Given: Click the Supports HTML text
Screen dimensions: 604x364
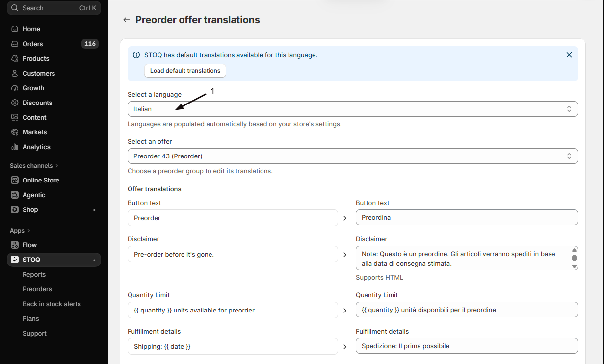Looking at the screenshot, I should pyautogui.click(x=379, y=278).
